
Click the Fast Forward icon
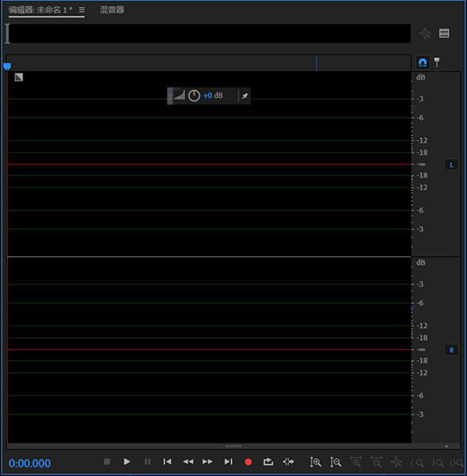pos(208,462)
